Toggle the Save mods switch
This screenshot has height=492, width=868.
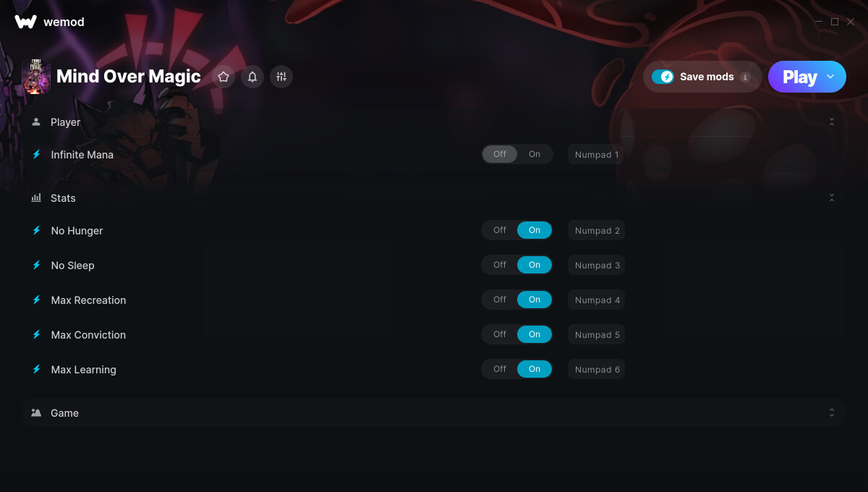(x=663, y=77)
